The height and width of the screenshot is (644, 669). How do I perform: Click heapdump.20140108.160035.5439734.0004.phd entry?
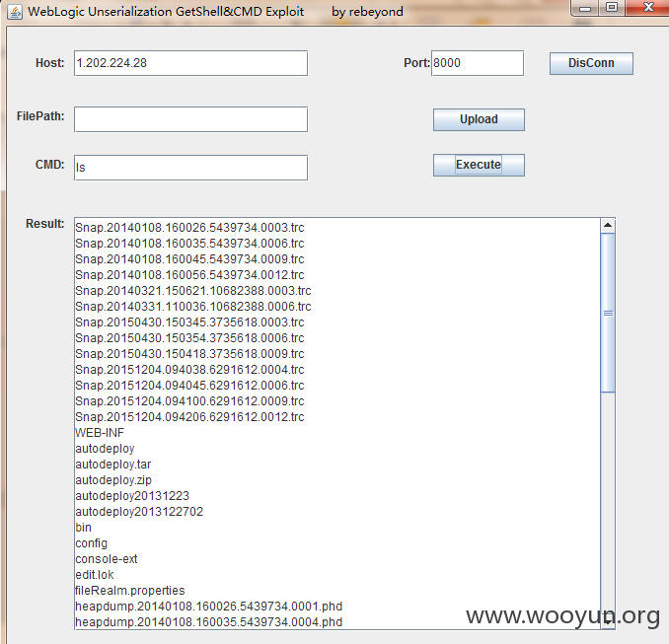[x=208, y=622]
